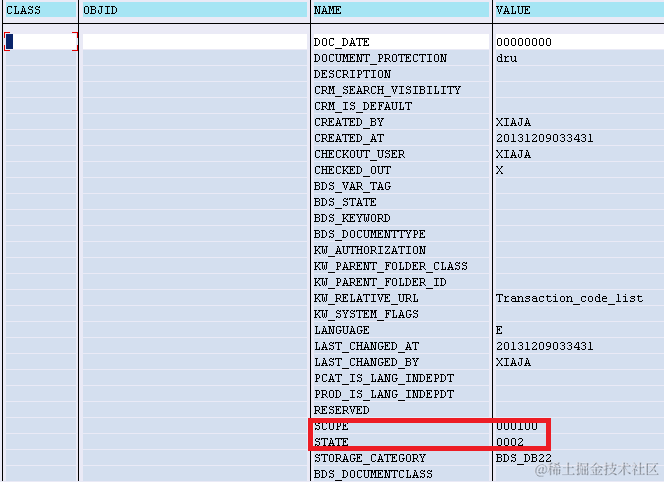This screenshot has width=664, height=482.
Task: Focus the OBJID input field in first row
Action: click(x=195, y=42)
